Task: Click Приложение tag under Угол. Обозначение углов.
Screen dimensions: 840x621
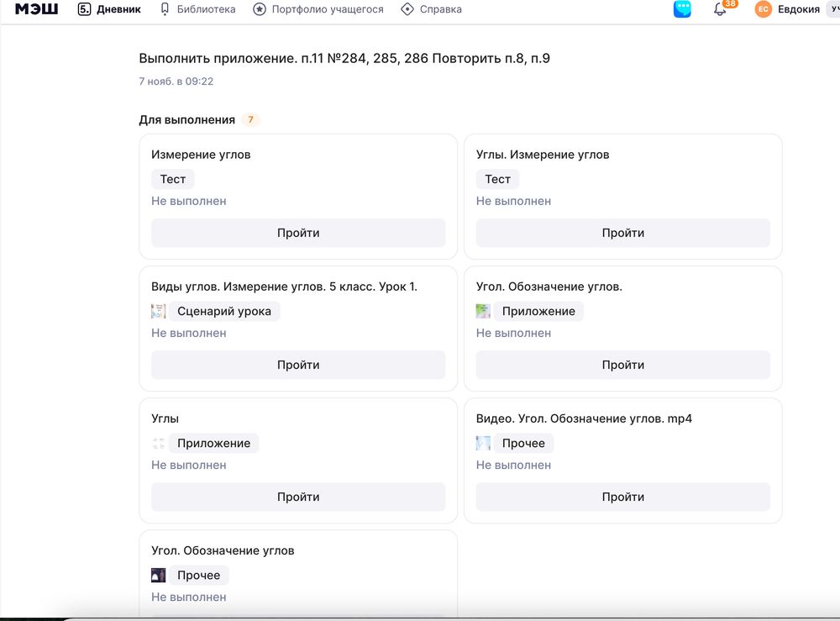Action: coord(538,311)
